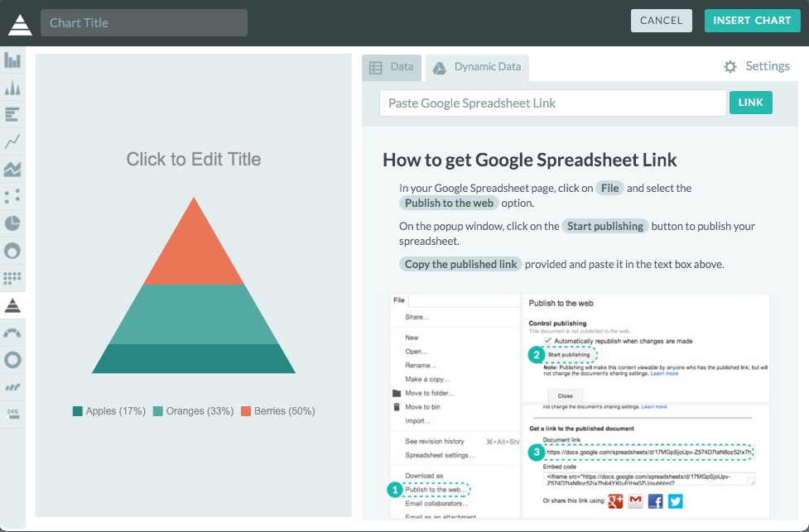The width and height of the screenshot is (809, 532).
Task: Click the 'Publish to the web' instruction pill
Action: point(449,203)
